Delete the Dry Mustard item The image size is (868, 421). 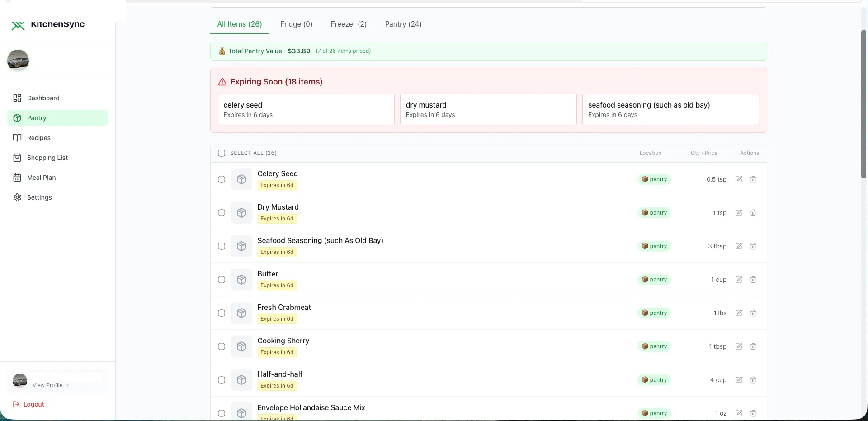click(x=753, y=213)
